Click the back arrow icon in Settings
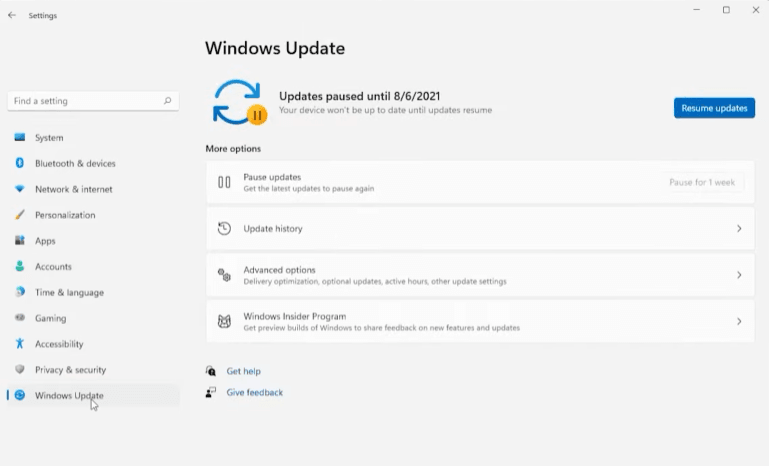 click(12, 15)
